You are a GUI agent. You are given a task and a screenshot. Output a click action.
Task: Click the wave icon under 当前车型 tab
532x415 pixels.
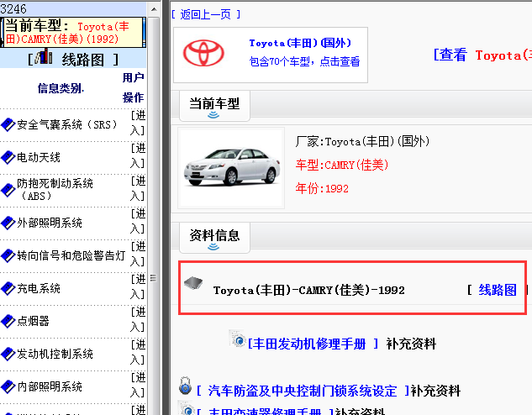pos(213,115)
